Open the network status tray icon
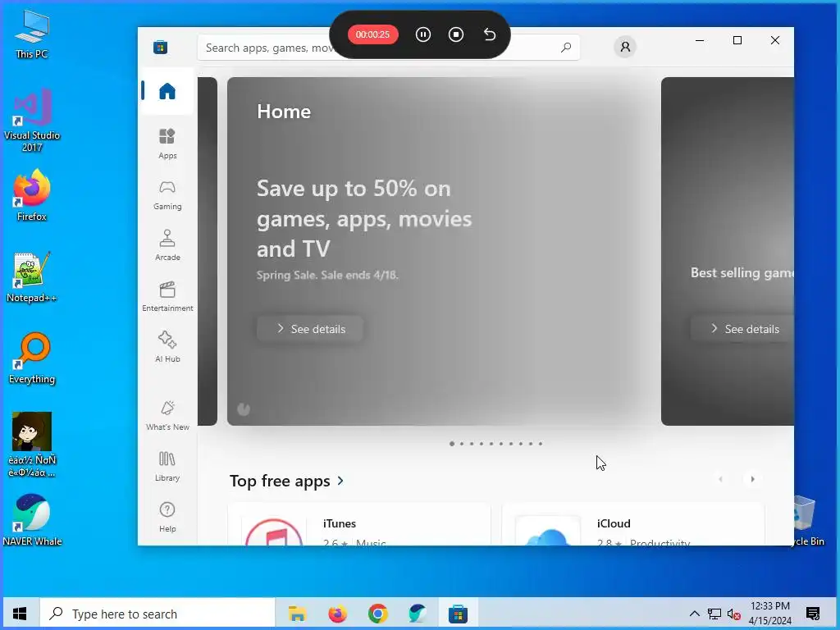 (714, 614)
